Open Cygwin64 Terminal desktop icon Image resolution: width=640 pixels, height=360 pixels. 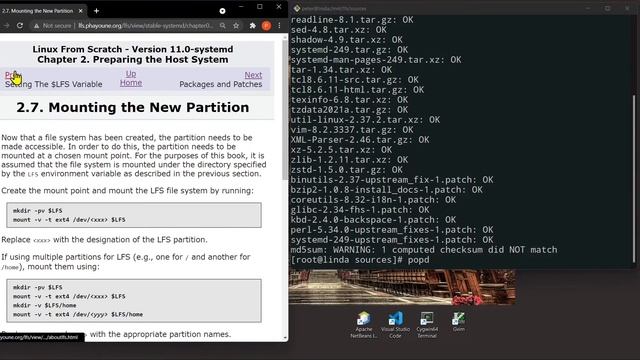click(427, 325)
